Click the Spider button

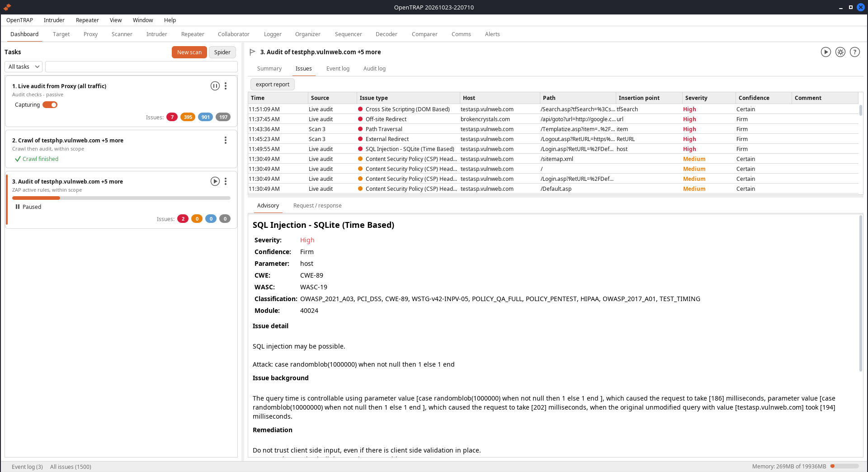(x=222, y=52)
